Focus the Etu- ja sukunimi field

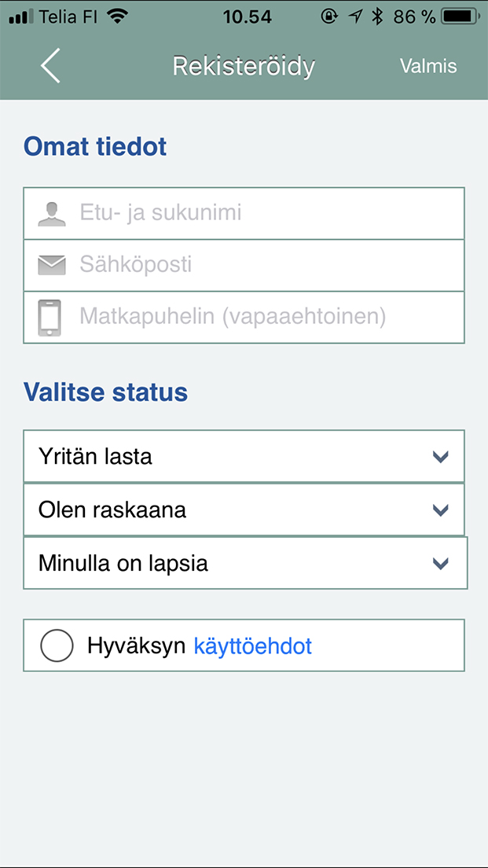click(267, 213)
